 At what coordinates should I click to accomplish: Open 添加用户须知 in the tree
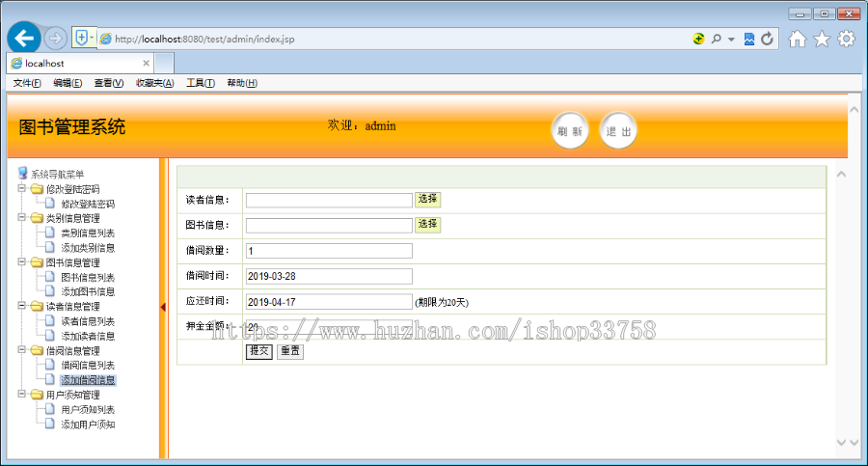tap(88, 425)
